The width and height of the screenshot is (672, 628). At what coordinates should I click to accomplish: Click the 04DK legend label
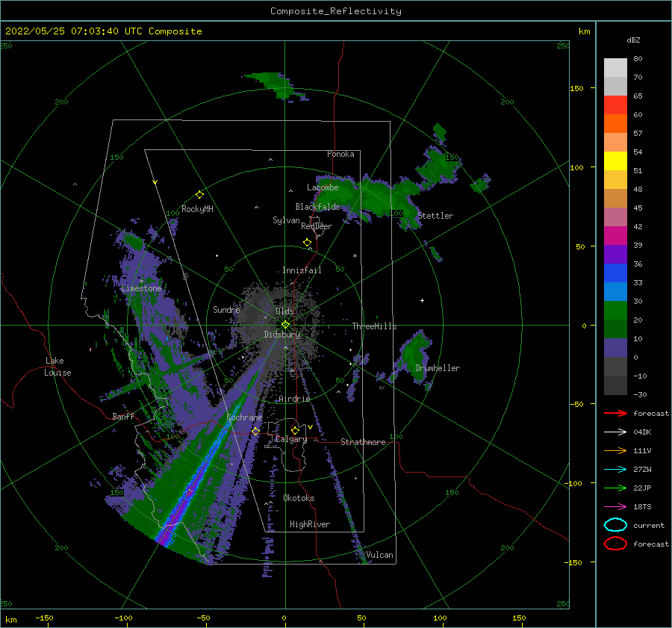click(642, 432)
